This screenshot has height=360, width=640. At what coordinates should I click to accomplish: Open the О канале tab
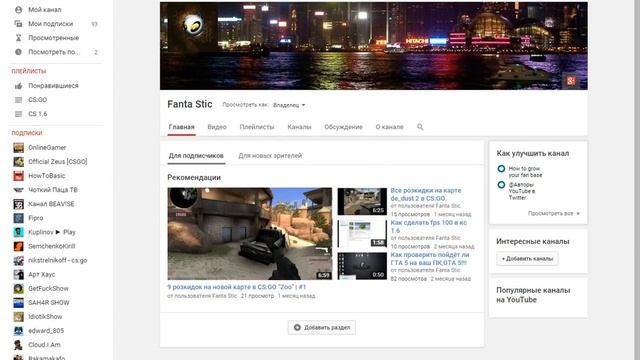(x=389, y=127)
